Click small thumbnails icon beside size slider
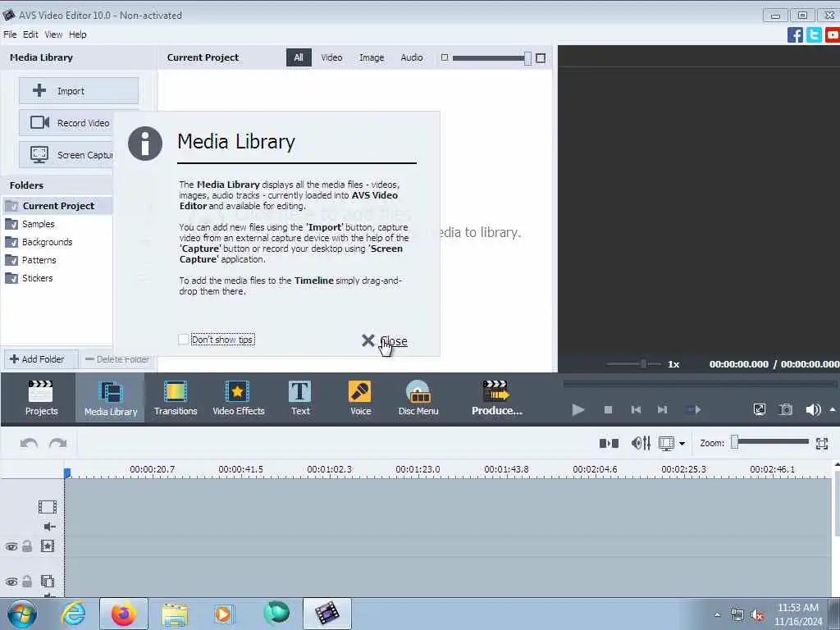Viewport: 840px width, 630px height. (444, 57)
